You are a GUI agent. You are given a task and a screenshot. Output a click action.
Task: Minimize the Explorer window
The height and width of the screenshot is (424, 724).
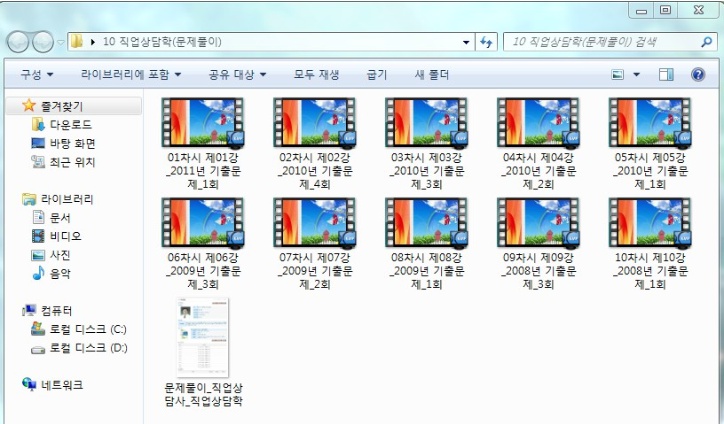click(641, 10)
